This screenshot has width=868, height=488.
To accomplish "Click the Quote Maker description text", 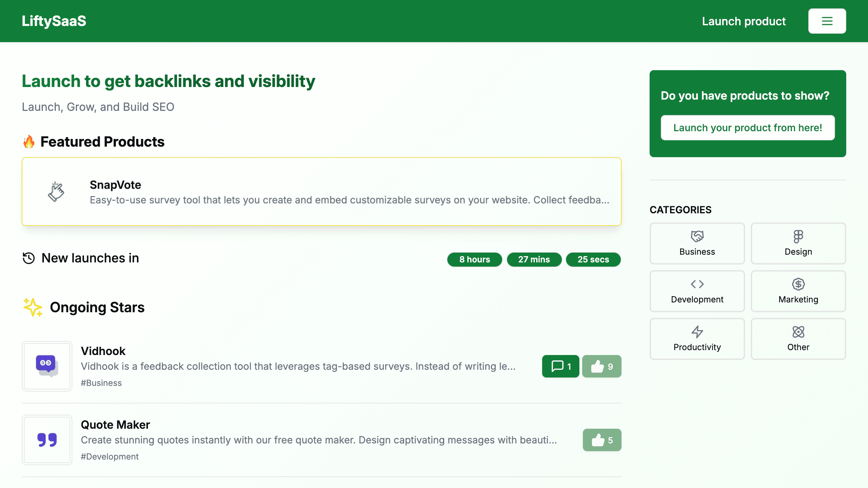I will (319, 440).
